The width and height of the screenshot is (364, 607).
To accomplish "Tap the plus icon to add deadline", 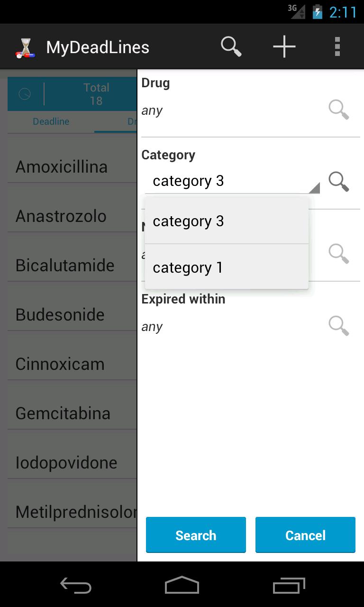I will (284, 47).
